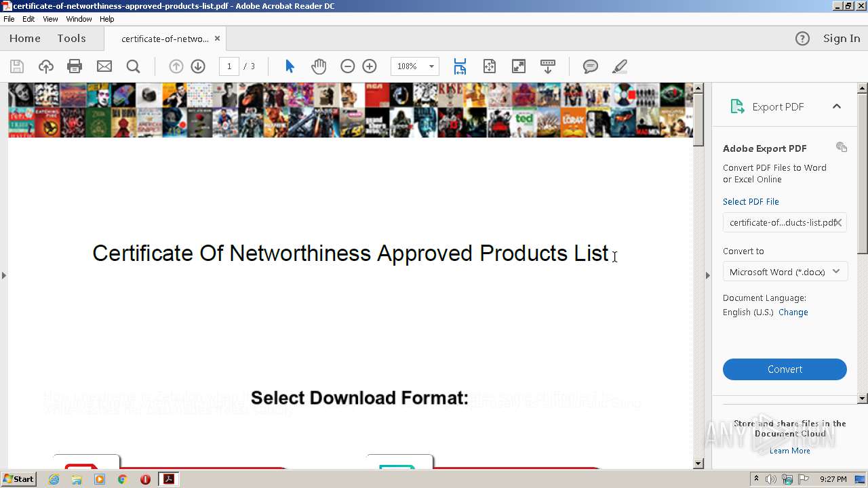
Task: Open the File Explorer taskbar folder icon
Action: [77, 479]
